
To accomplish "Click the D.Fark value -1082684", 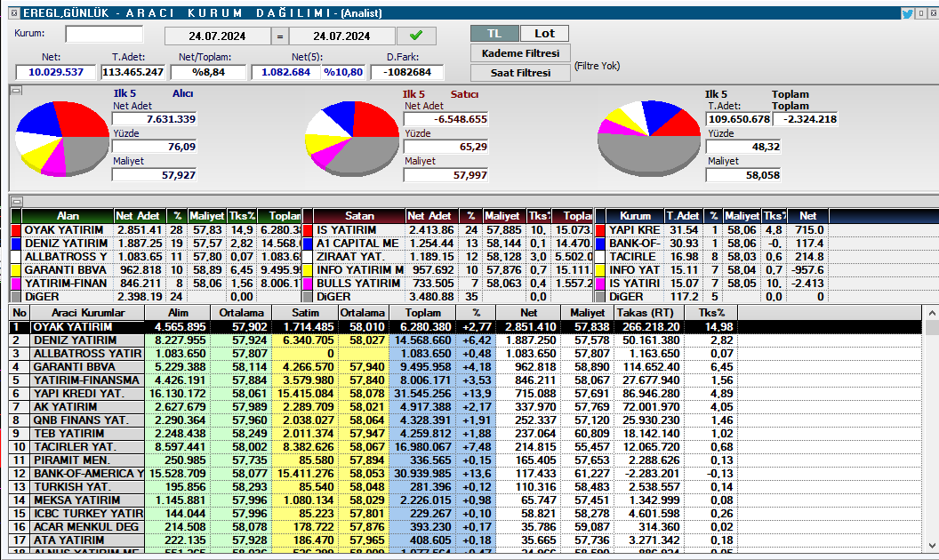I will click(407, 72).
